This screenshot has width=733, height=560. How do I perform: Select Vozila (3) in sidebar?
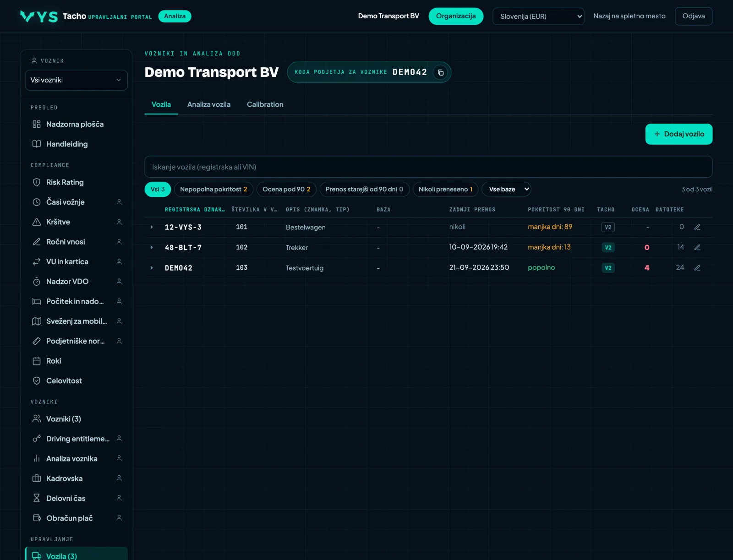coord(76,553)
